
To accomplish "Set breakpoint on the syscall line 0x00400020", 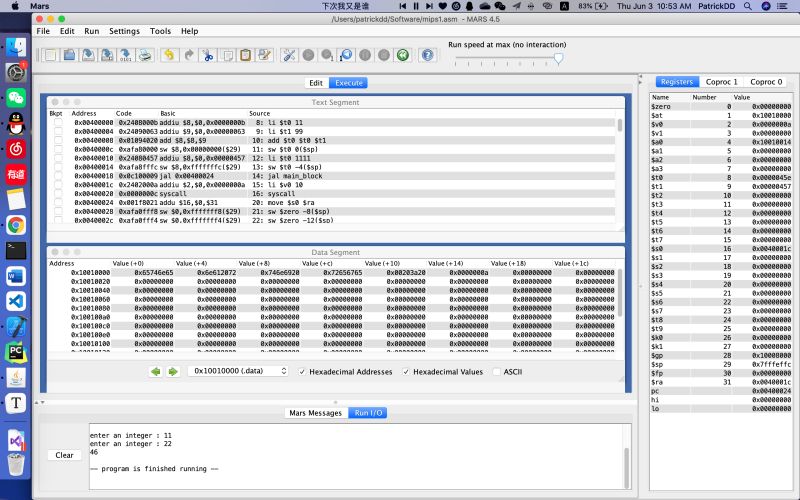I will pyautogui.click(x=58, y=194).
